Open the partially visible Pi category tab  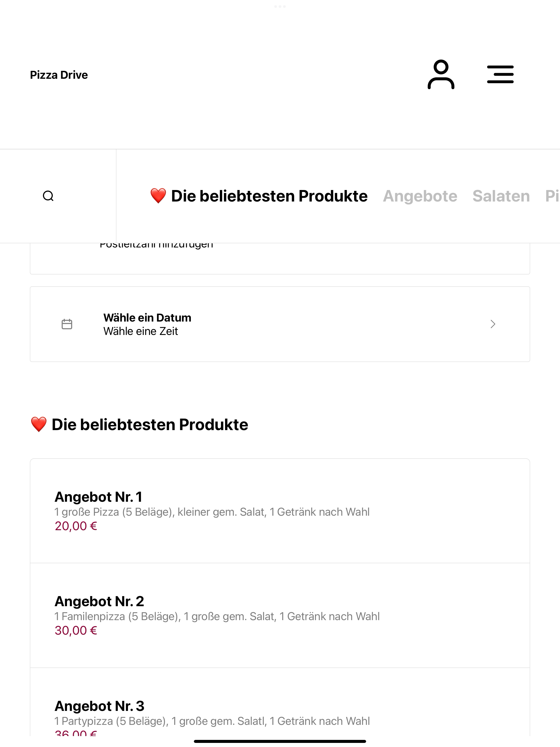[552, 196]
